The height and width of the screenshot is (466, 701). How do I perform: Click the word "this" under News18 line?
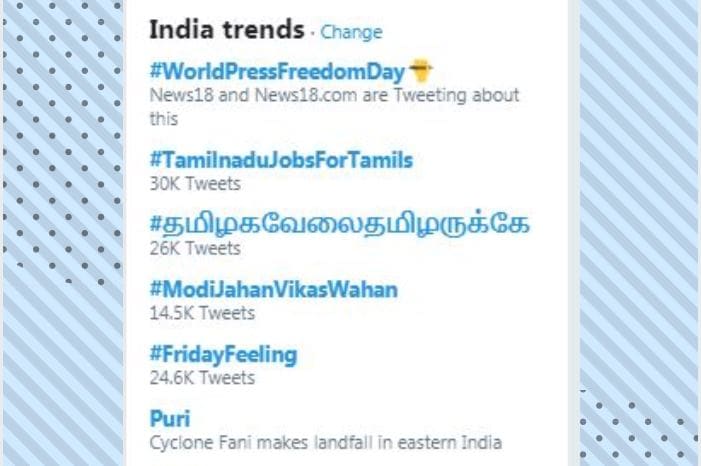click(164, 119)
